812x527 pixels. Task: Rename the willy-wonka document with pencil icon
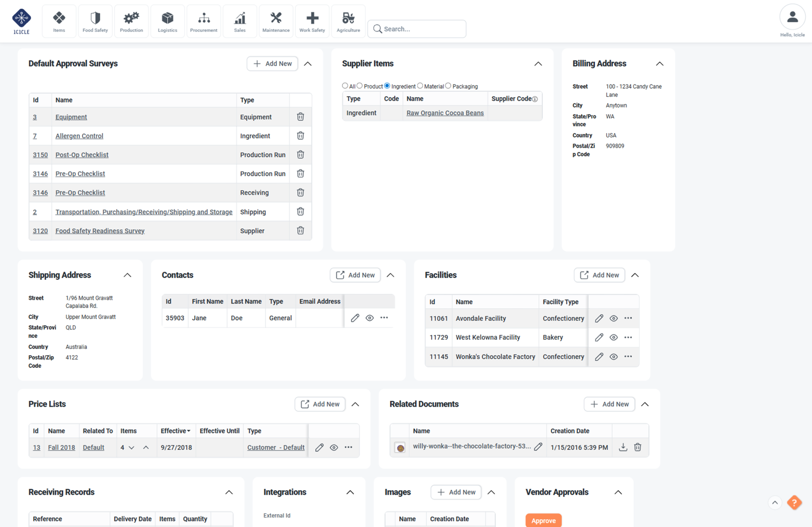[x=538, y=447]
